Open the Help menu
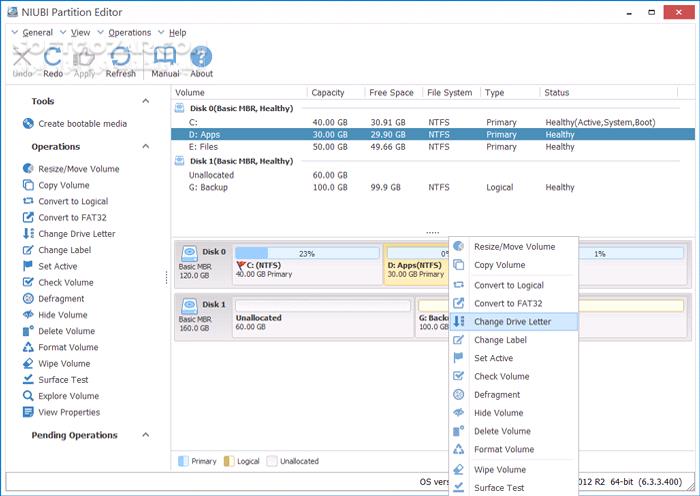700x496 pixels. point(177,33)
